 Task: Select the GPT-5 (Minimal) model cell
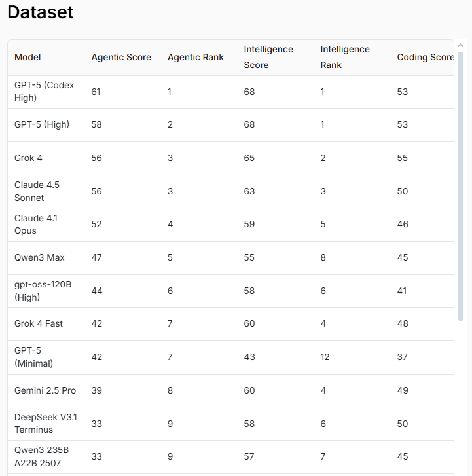pos(34,357)
